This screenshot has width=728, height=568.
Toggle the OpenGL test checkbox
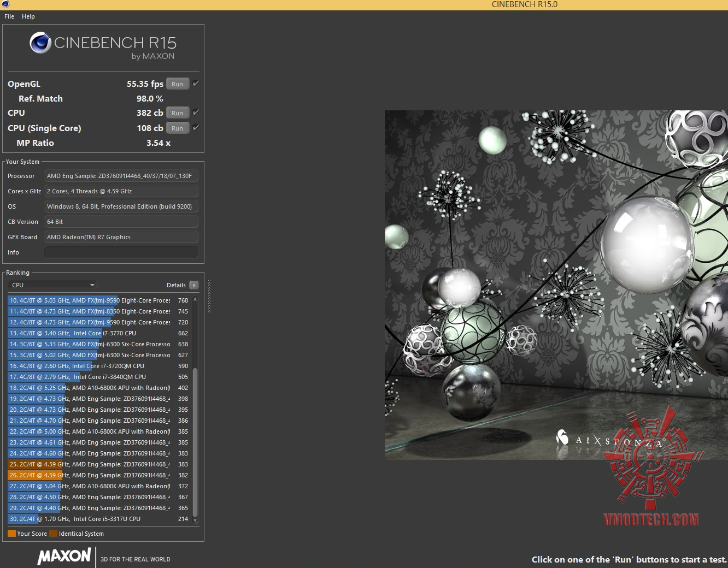point(196,83)
